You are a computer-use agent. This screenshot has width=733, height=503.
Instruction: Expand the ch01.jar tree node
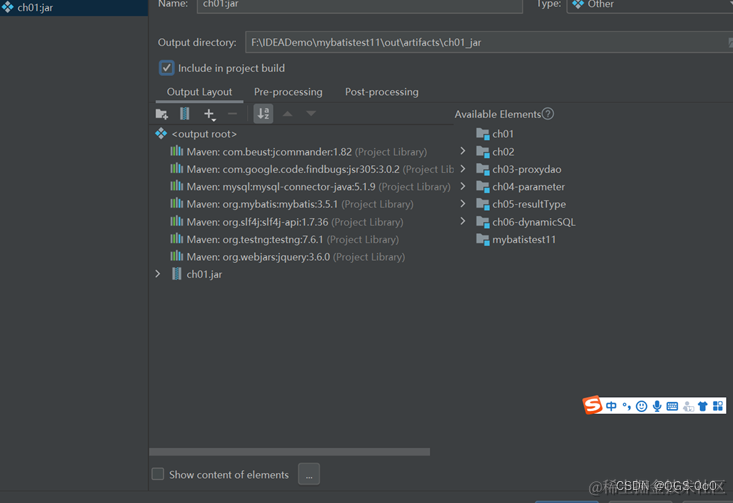(x=158, y=274)
